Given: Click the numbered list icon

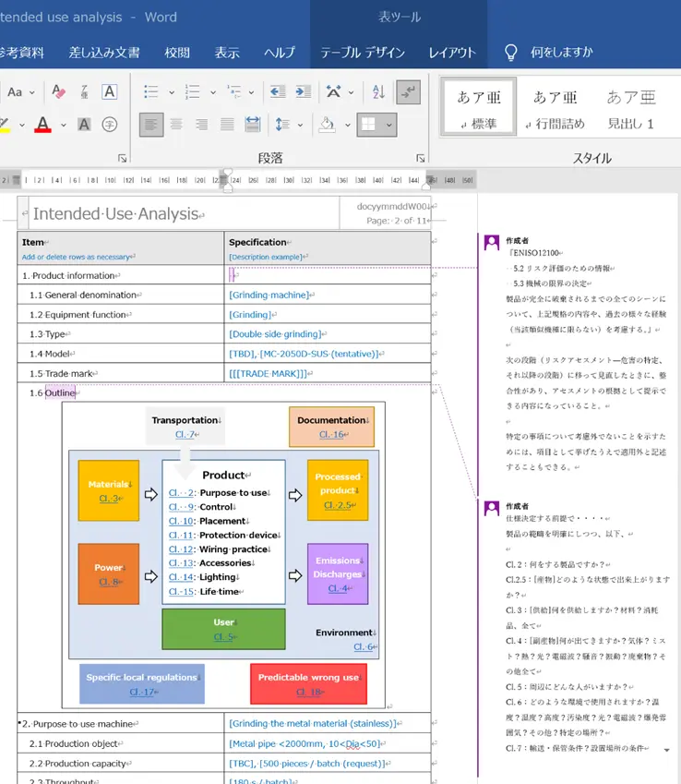Looking at the screenshot, I should click(192, 92).
